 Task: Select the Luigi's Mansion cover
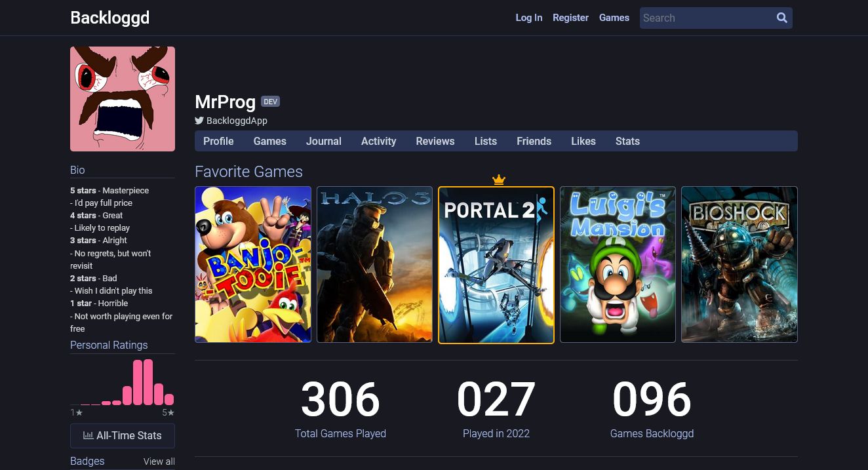pos(618,264)
